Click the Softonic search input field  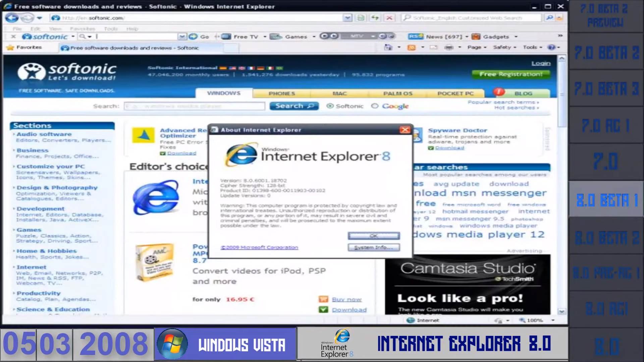pyautogui.click(x=195, y=106)
